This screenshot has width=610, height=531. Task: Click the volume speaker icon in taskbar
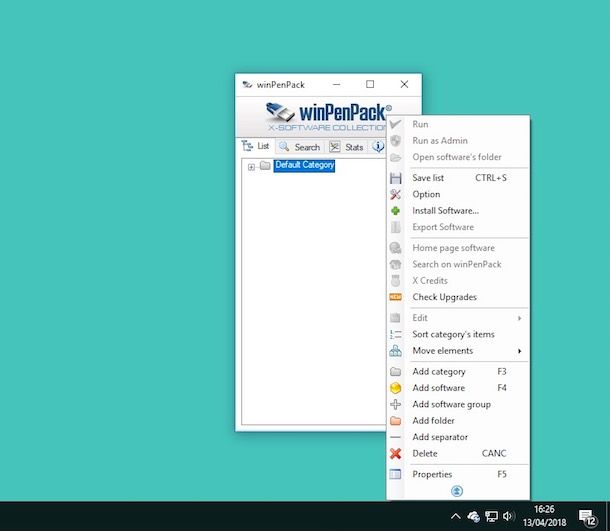[x=508, y=516]
